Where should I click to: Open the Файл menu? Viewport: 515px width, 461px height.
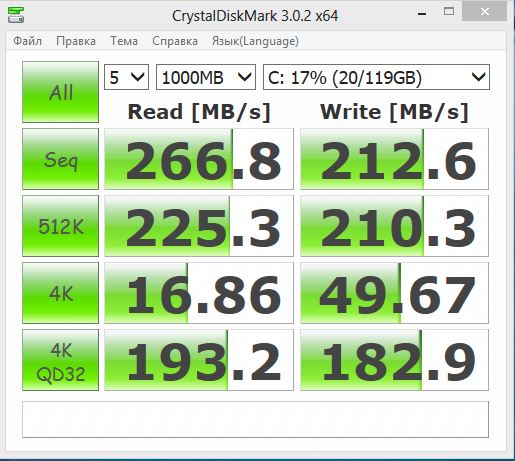(27, 41)
